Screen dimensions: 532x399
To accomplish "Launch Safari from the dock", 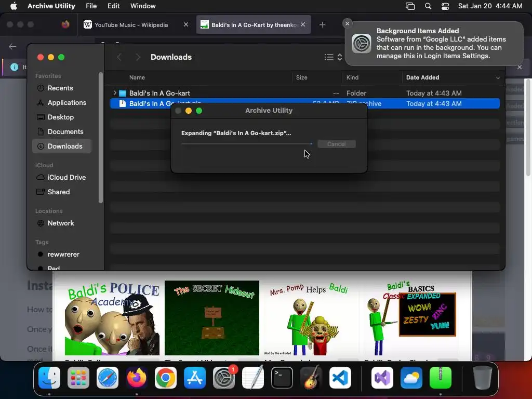I will click(x=108, y=378).
